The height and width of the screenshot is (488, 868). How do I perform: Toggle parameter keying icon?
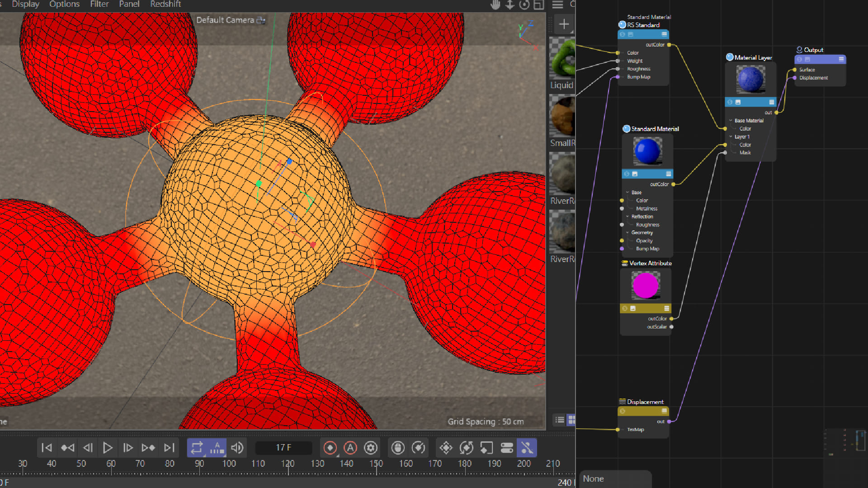point(507,448)
